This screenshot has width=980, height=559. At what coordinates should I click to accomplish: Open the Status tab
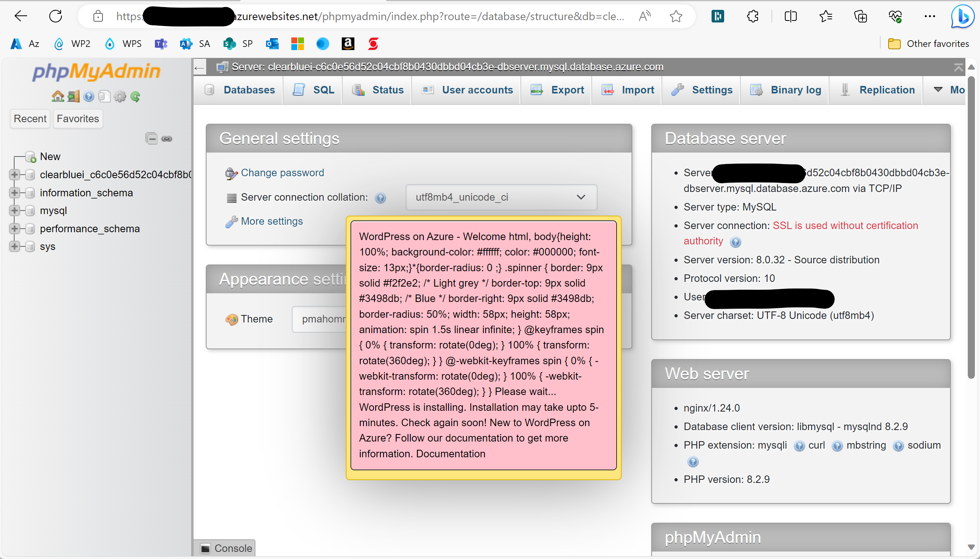(378, 90)
